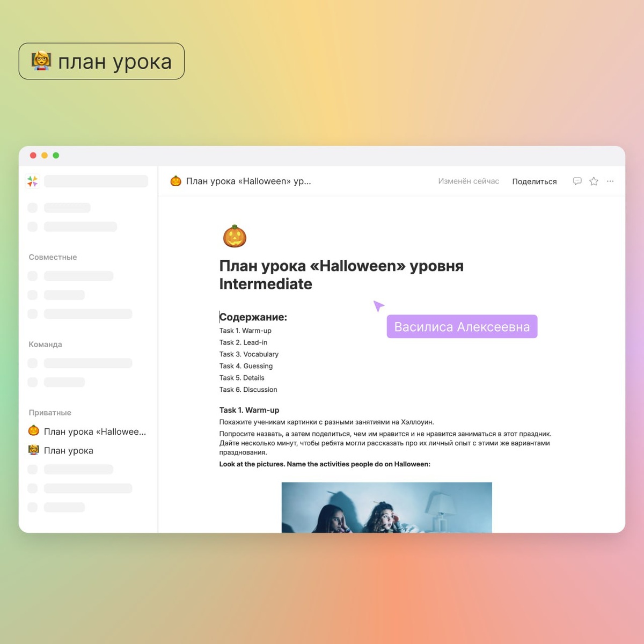Click the movie scene image thumbnail
Image resolution: width=644 pixels, height=644 pixels.
pos(387,507)
